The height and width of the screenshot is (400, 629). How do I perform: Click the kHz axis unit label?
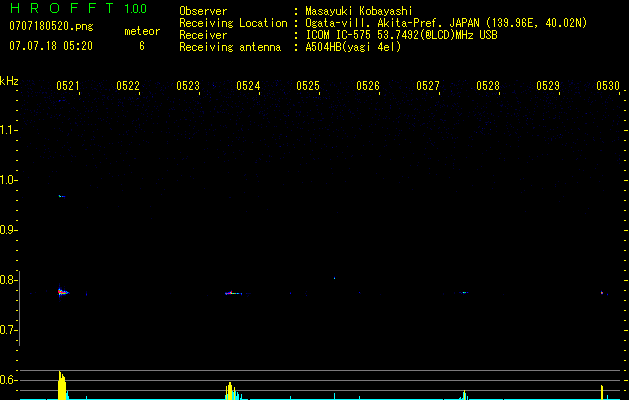click(x=9, y=81)
